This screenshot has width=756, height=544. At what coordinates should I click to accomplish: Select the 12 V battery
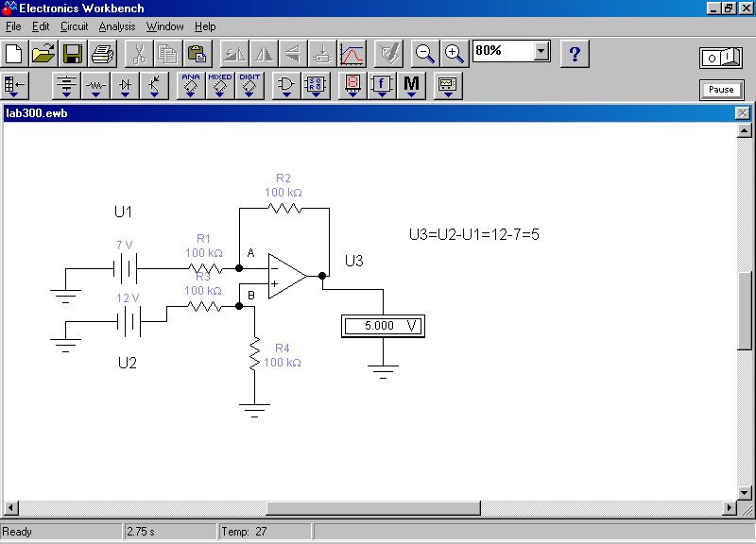[129, 321]
